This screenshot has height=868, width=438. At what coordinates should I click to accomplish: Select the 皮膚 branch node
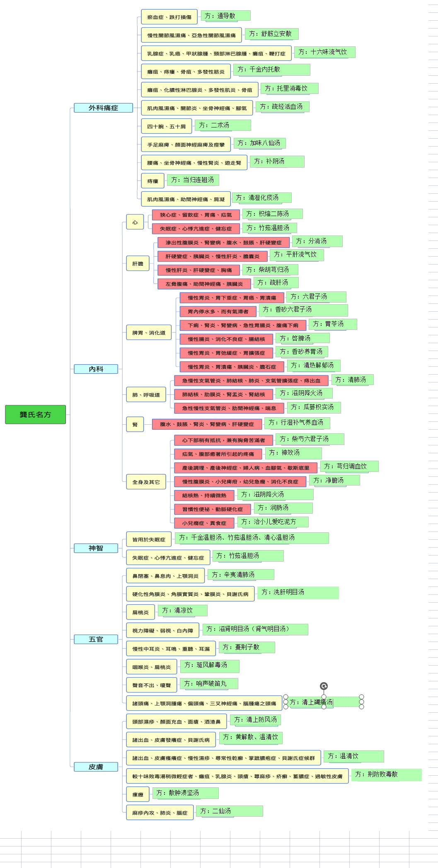(96, 767)
